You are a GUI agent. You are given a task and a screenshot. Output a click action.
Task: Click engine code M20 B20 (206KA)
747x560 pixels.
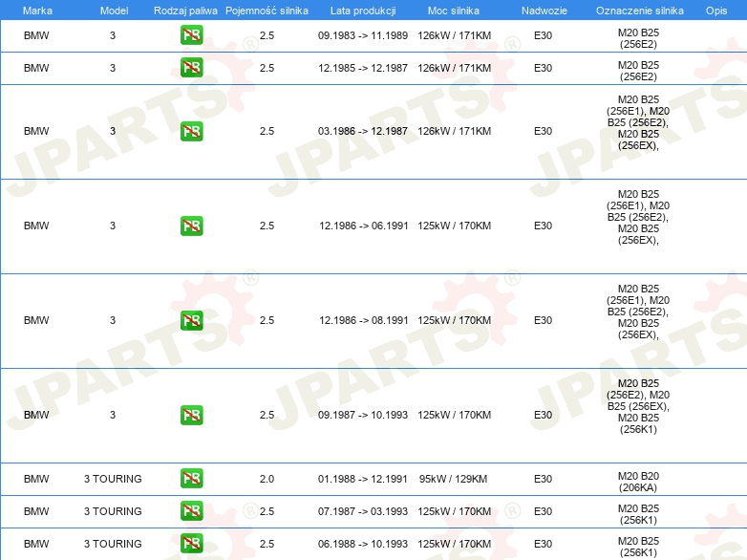[x=638, y=482]
